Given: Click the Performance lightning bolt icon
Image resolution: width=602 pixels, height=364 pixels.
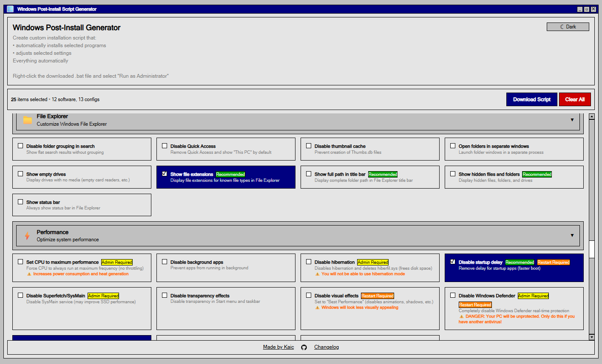Looking at the screenshot, I should pos(28,236).
